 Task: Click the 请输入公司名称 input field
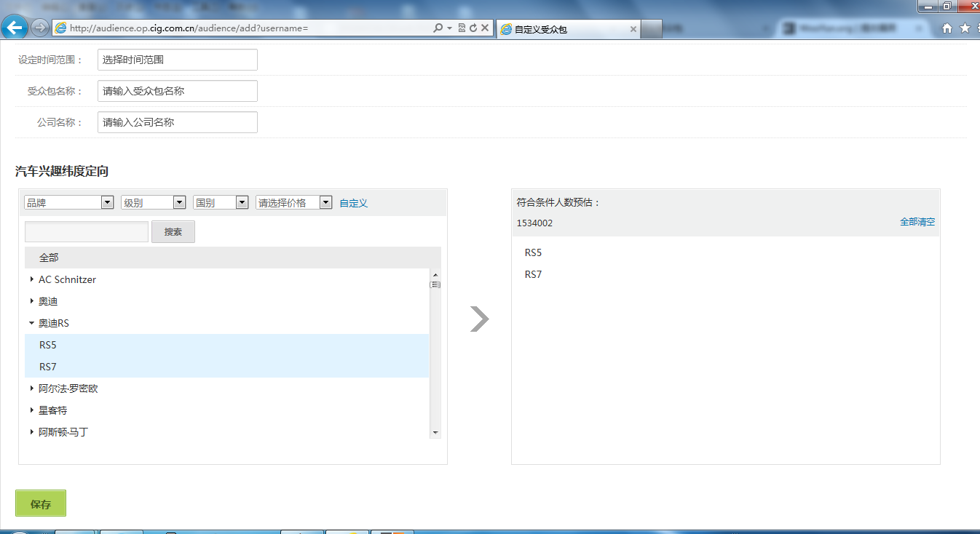coord(178,122)
